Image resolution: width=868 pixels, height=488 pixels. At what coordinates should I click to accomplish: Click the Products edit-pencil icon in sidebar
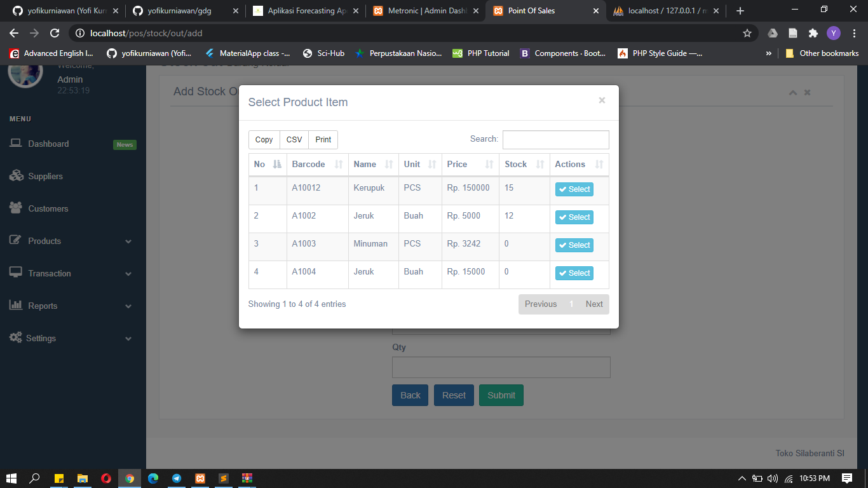(15, 241)
